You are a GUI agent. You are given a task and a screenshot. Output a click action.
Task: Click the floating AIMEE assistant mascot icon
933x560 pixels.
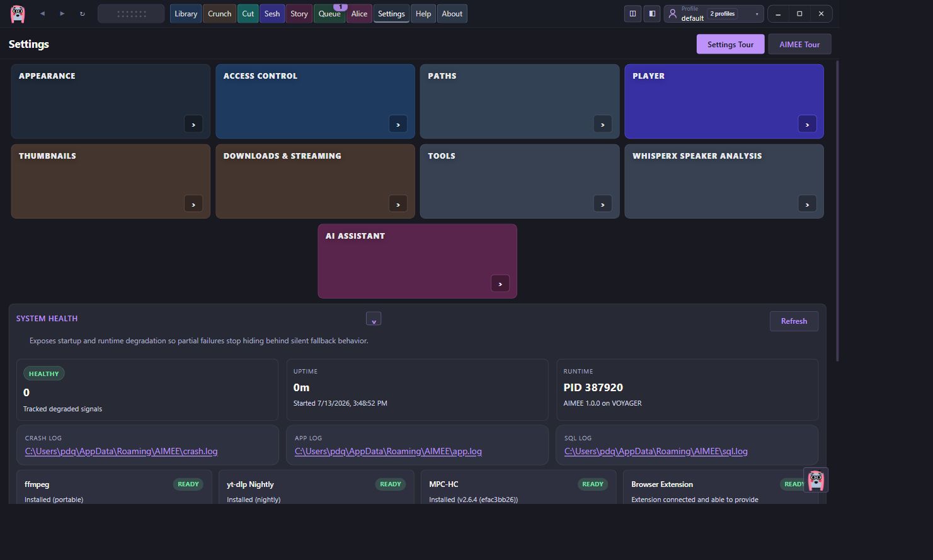click(816, 480)
